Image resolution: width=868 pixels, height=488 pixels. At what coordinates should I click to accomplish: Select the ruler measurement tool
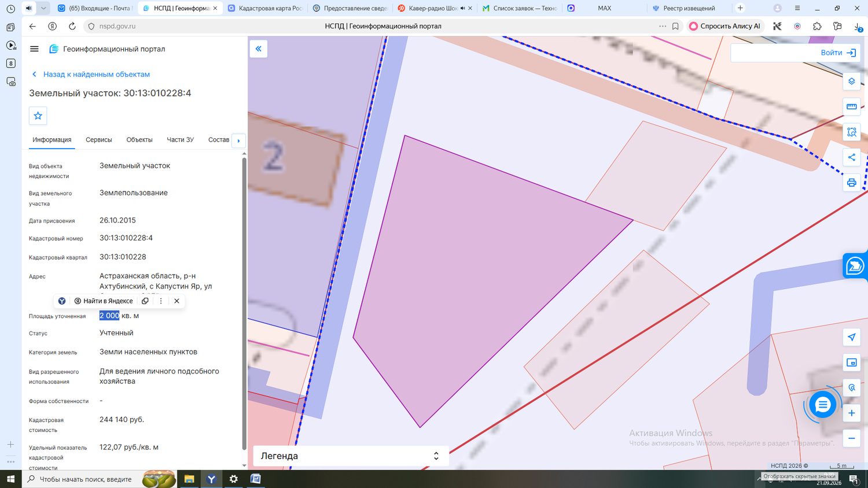click(851, 106)
